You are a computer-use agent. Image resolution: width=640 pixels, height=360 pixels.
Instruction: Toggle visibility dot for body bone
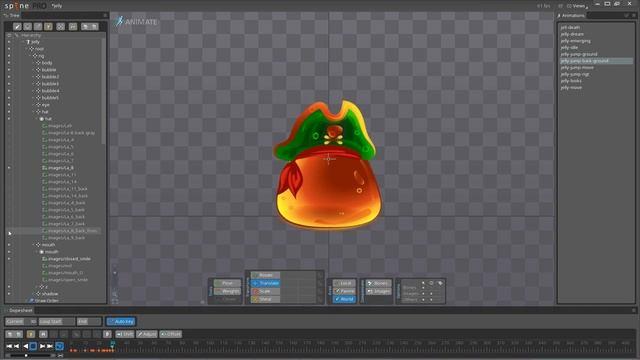tap(9, 63)
